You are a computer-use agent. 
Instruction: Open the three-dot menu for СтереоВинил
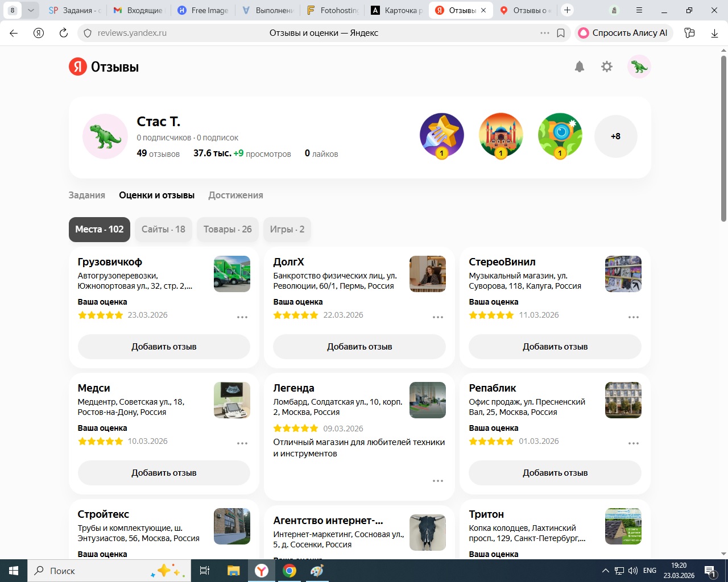[634, 317]
